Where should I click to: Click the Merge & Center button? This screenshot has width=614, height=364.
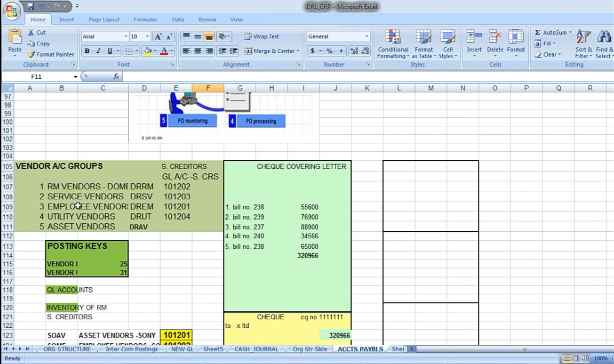(x=269, y=51)
